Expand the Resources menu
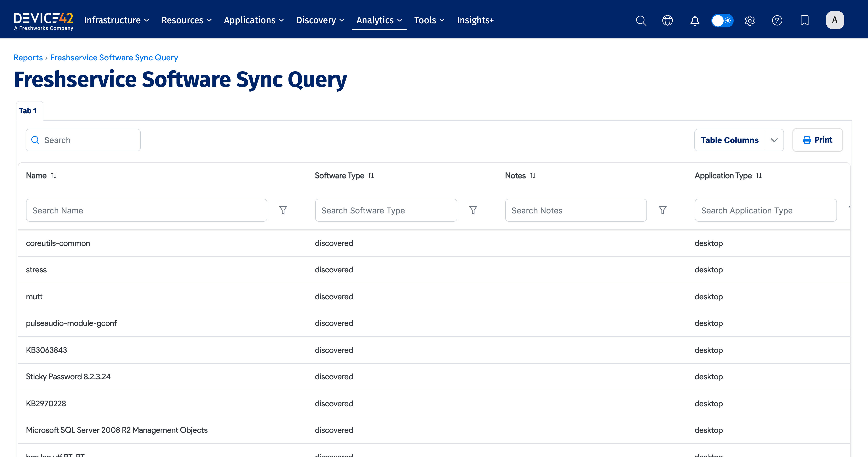The width and height of the screenshot is (868, 457). point(186,20)
